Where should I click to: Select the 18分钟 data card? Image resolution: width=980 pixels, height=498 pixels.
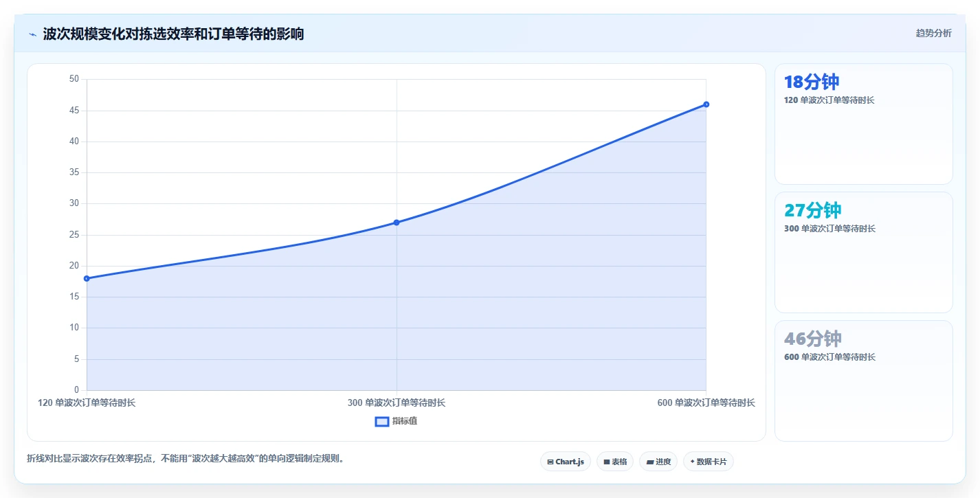863,124
